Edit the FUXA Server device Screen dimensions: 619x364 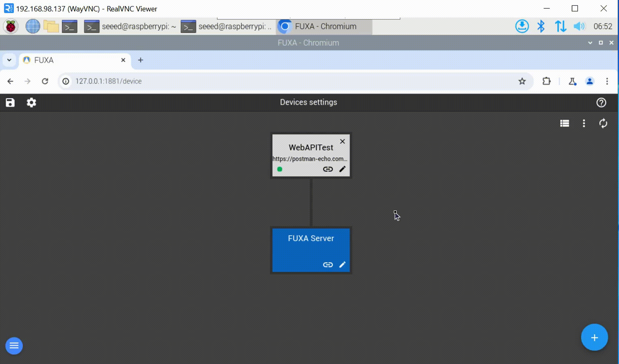pos(342,265)
